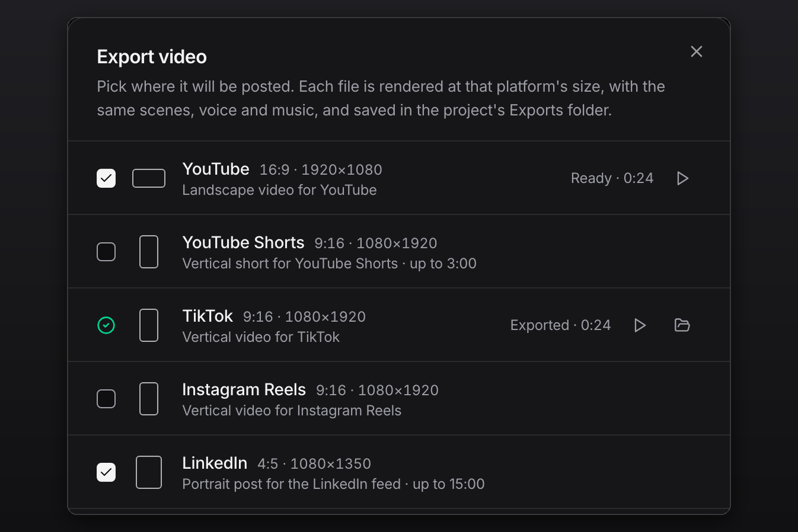The height and width of the screenshot is (532, 798).
Task: Click '16:9 · 1920×1080' dimensions text
Action: 321,170
